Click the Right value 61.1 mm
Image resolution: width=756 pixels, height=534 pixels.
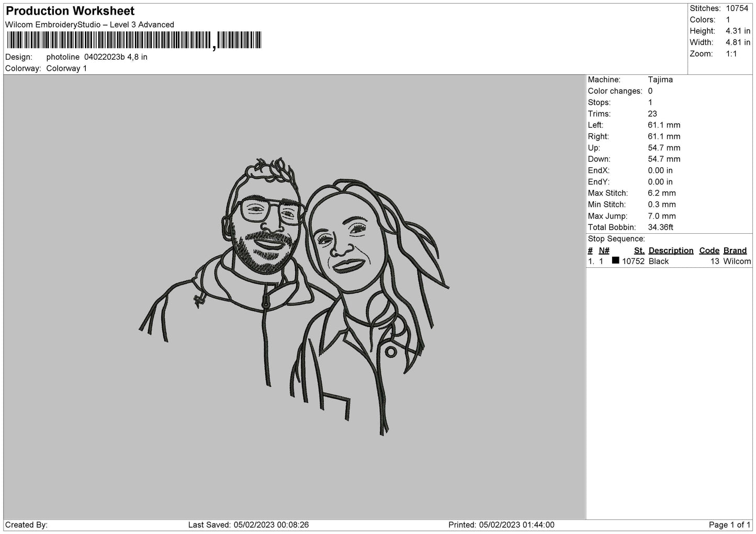pos(664,137)
